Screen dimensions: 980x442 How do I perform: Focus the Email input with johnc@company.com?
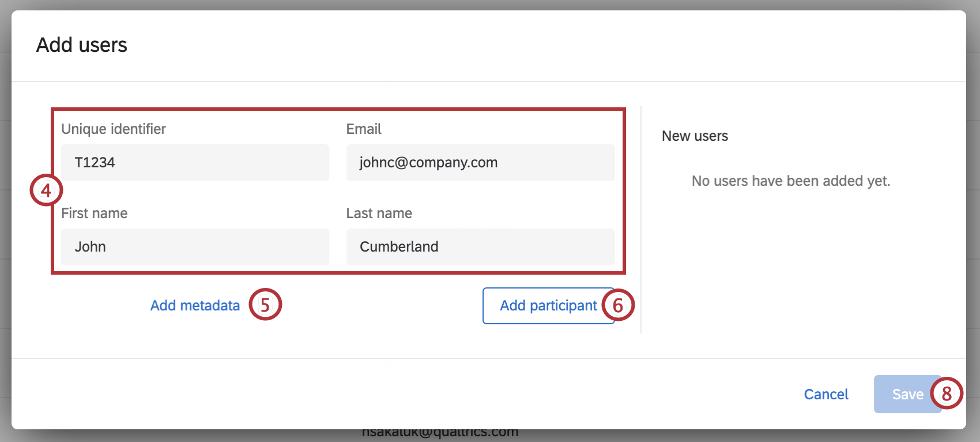(x=480, y=163)
